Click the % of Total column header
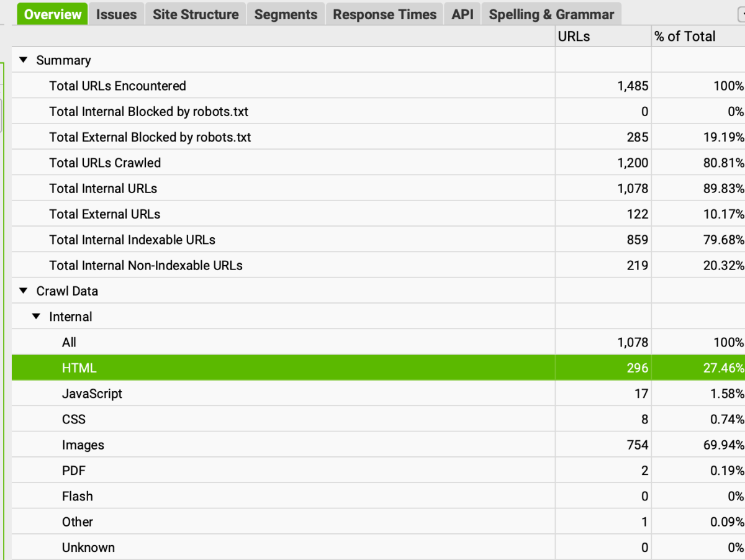 click(685, 37)
